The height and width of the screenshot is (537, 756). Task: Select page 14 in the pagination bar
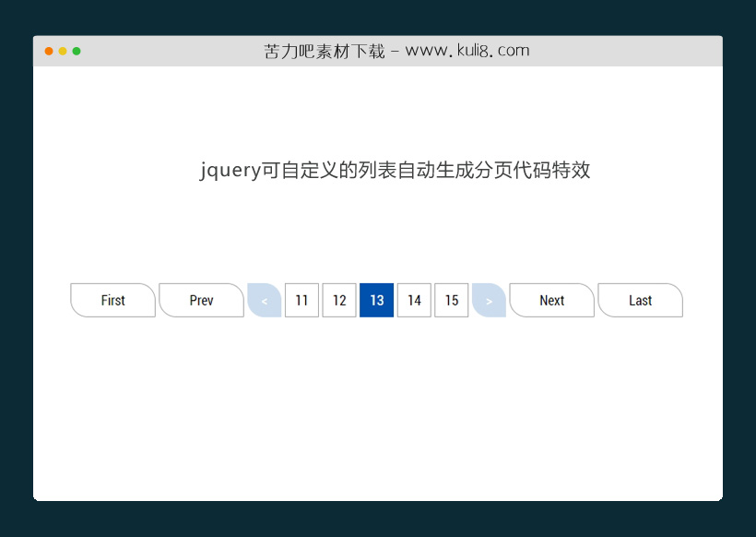click(414, 300)
